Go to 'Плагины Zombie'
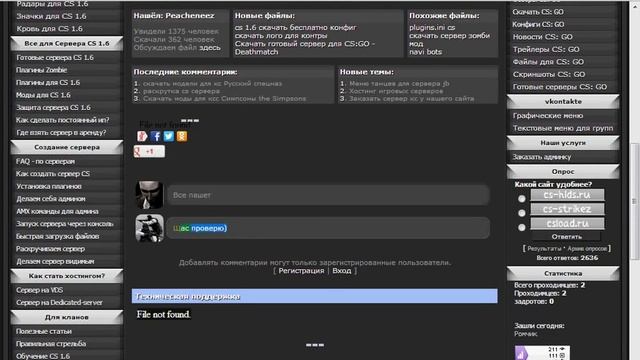Image resolution: width=640 pixels, height=360 pixels. (x=41, y=70)
